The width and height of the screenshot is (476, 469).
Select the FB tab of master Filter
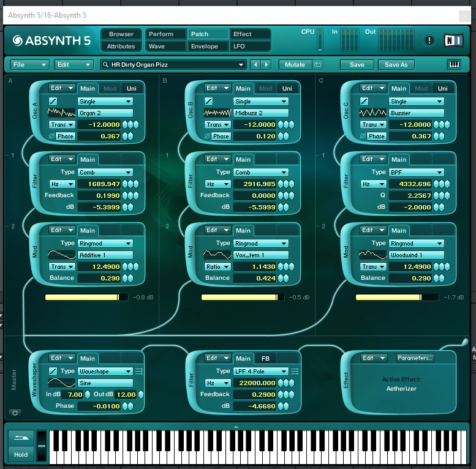pyautogui.click(x=266, y=358)
